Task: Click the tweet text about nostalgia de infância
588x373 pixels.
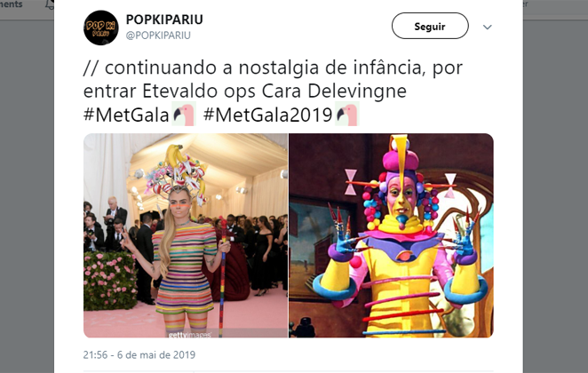Action: pyautogui.click(x=273, y=79)
